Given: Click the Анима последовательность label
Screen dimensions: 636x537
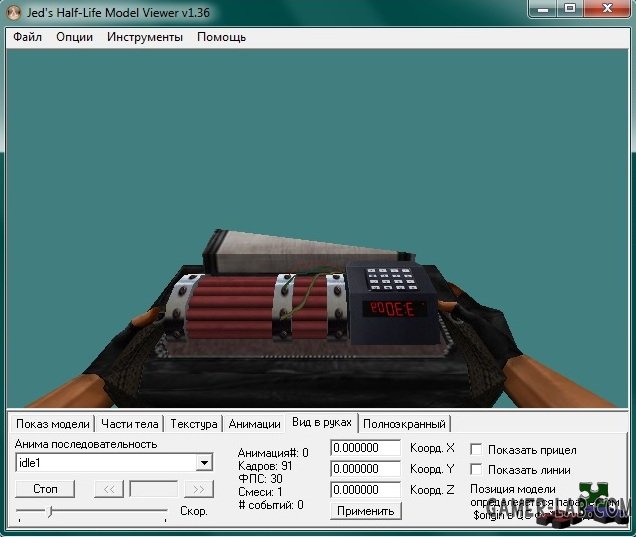Looking at the screenshot, I should pos(86,444).
